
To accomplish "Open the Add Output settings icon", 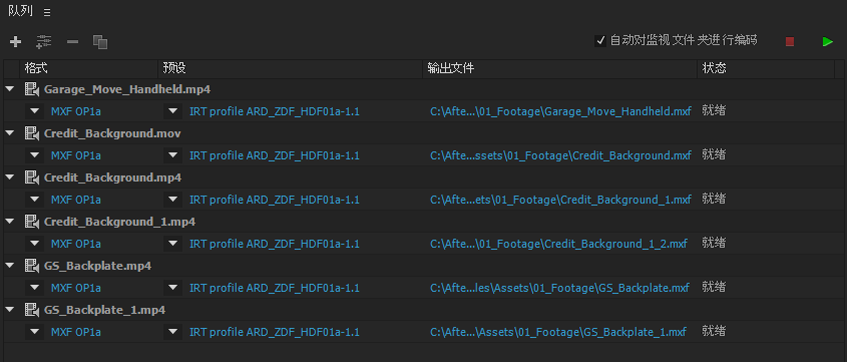I will coord(44,41).
